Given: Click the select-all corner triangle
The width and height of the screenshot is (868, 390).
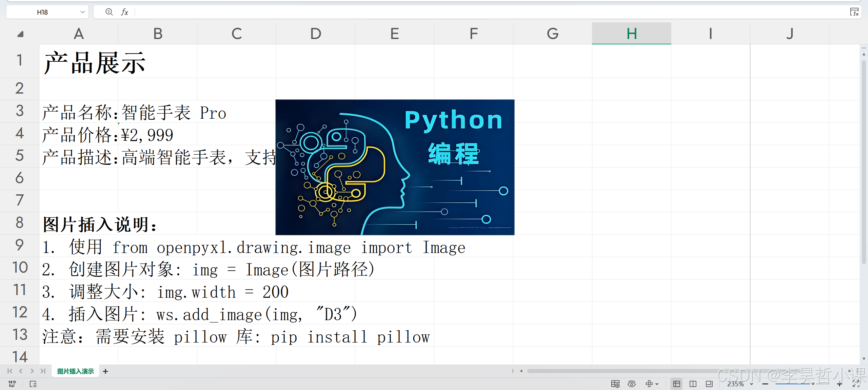Looking at the screenshot, I should (x=20, y=34).
